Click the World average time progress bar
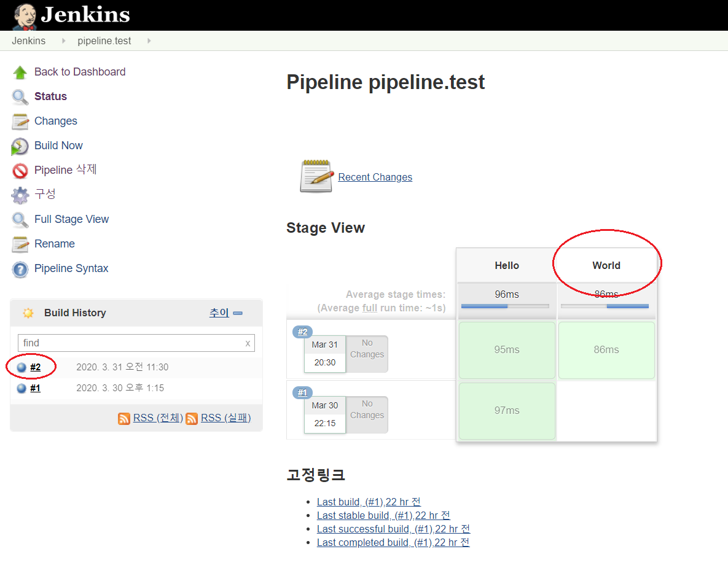This screenshot has width=728, height=584. pyautogui.click(x=605, y=306)
